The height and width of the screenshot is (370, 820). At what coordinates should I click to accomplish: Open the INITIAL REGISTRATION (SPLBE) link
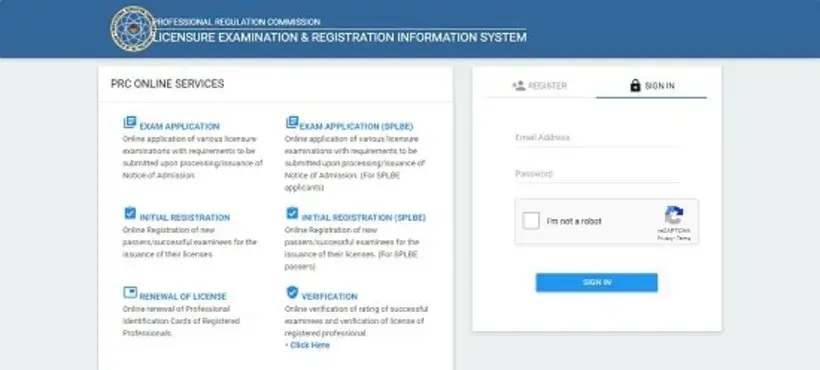coord(363,217)
